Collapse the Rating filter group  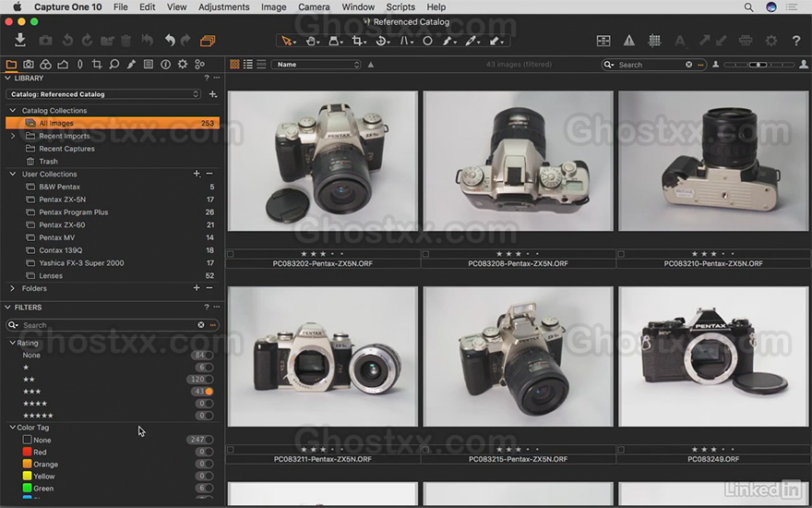tap(12, 343)
